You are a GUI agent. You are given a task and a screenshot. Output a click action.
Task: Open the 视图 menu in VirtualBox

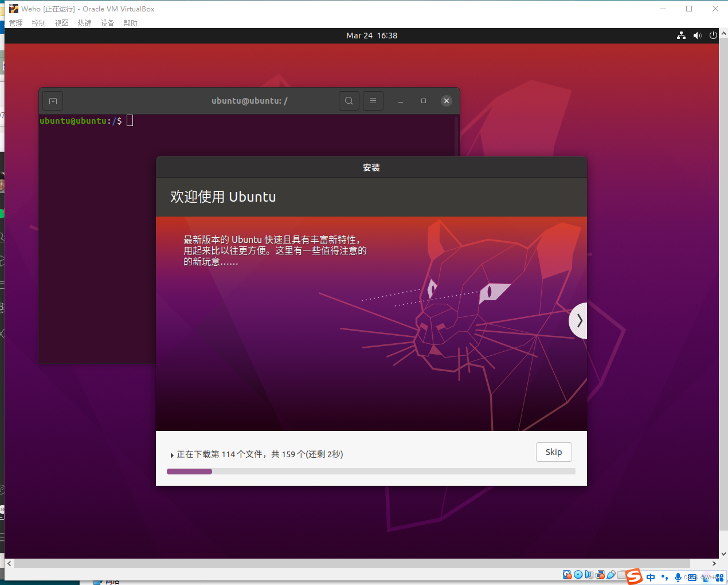[62, 23]
